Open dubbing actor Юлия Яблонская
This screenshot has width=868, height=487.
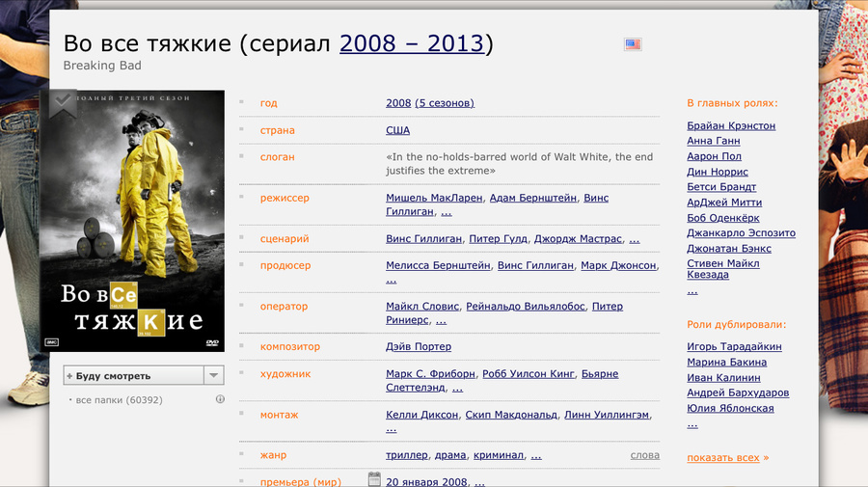point(730,408)
